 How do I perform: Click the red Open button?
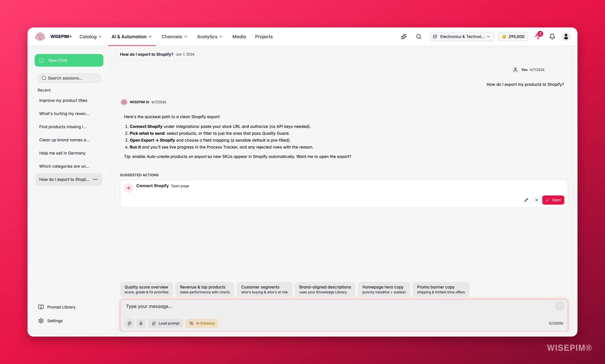tap(553, 200)
